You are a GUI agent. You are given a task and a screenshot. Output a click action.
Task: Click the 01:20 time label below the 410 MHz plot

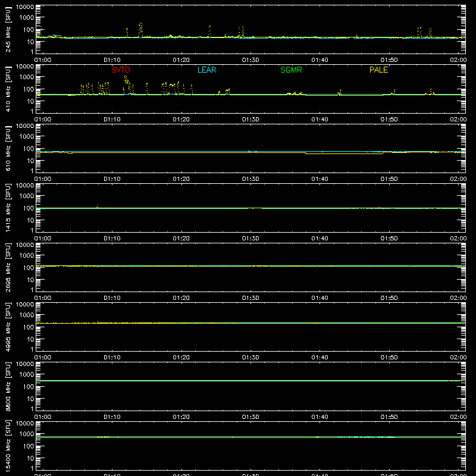[181, 120]
